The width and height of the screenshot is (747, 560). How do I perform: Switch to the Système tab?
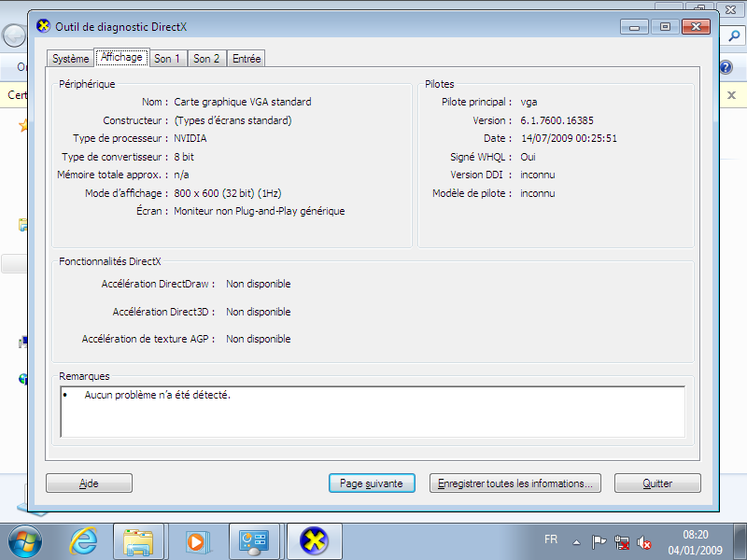(70, 59)
